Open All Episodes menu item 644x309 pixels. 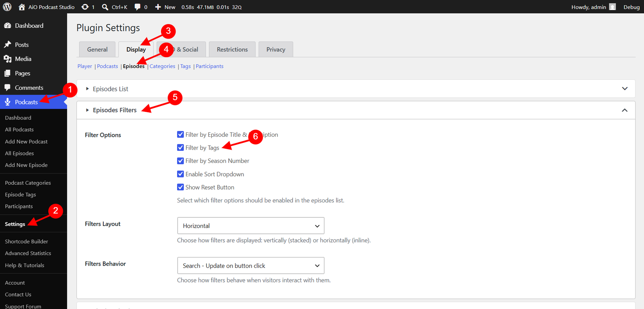19,153
